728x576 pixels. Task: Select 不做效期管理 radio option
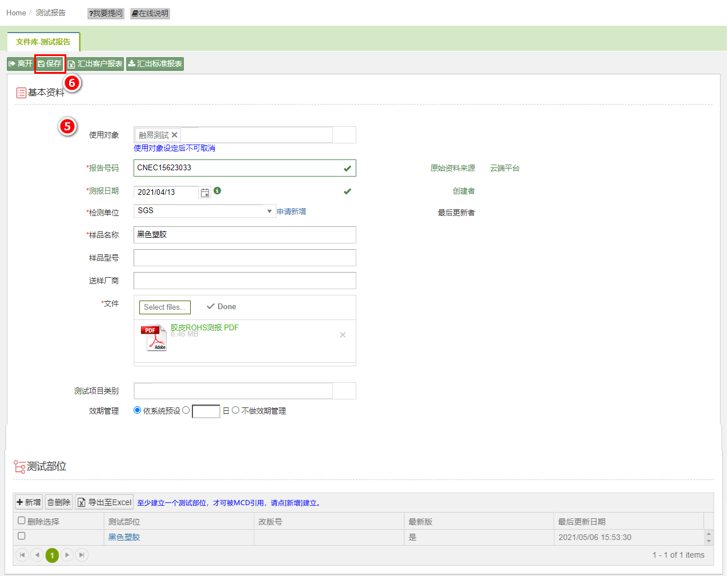tap(235, 410)
